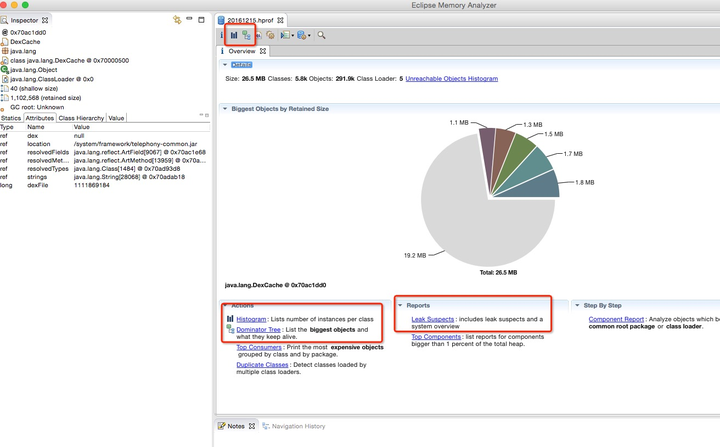This screenshot has height=447, width=720.
Task: Click the Open Query Browser database icon
Action: click(301, 35)
